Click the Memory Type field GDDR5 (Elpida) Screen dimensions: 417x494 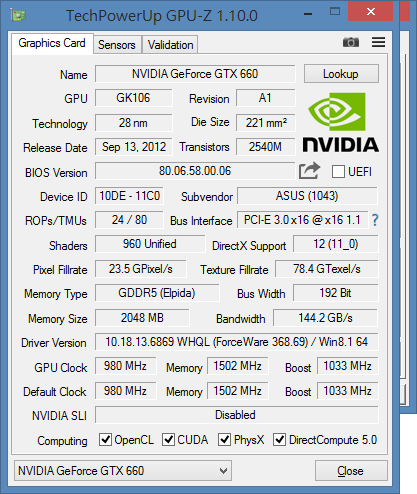157,293
